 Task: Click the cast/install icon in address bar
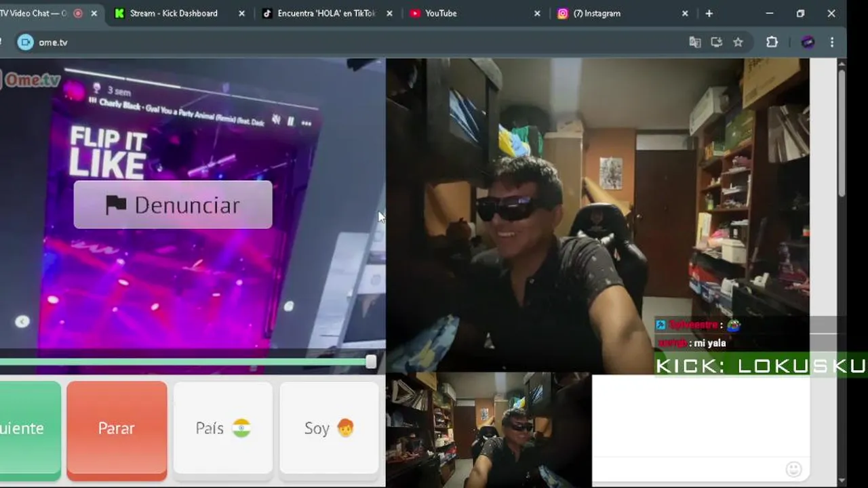[717, 42]
